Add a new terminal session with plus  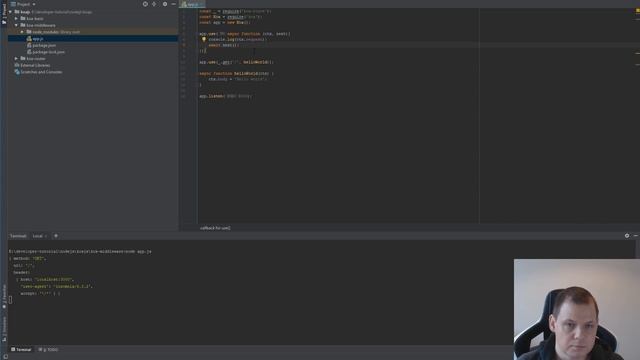pyautogui.click(x=56, y=236)
